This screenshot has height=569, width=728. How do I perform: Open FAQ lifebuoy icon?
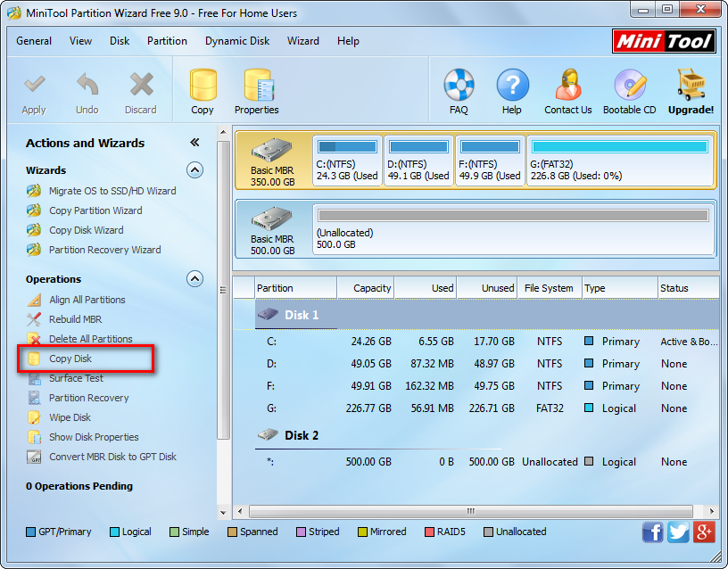point(459,85)
